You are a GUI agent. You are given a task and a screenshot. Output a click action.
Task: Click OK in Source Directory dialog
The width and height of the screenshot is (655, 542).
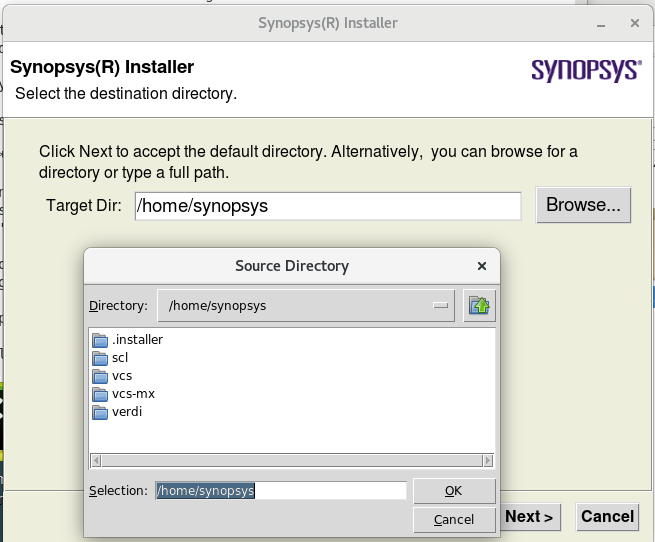(454, 491)
